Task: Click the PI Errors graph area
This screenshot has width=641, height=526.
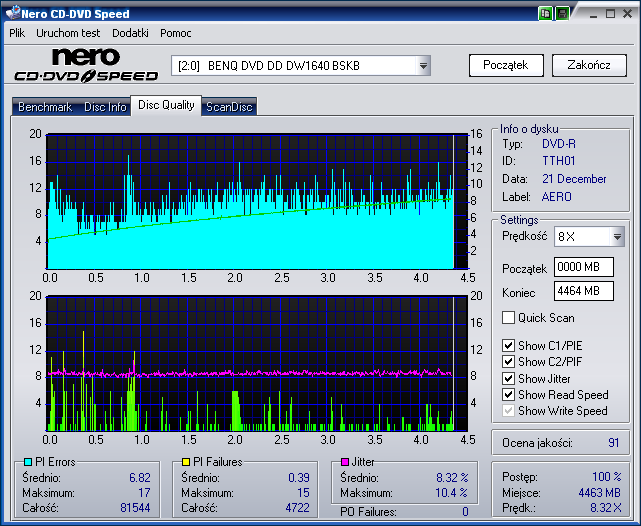Action: pos(257,201)
